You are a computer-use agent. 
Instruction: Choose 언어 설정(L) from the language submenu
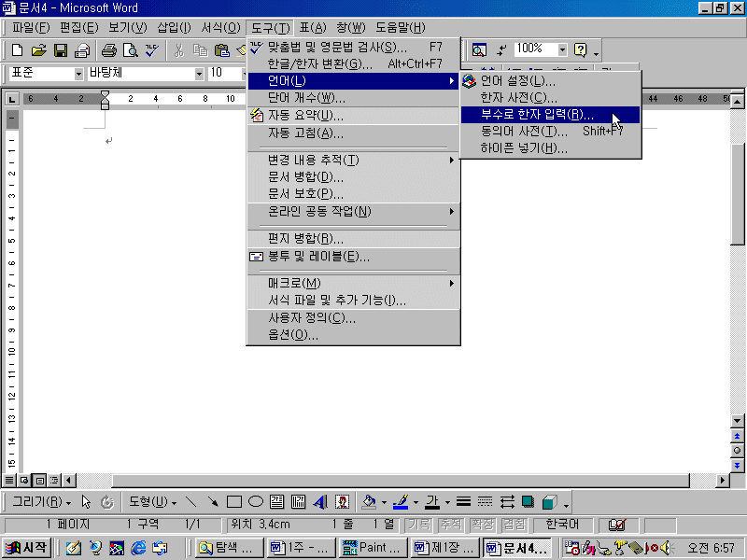click(x=550, y=81)
